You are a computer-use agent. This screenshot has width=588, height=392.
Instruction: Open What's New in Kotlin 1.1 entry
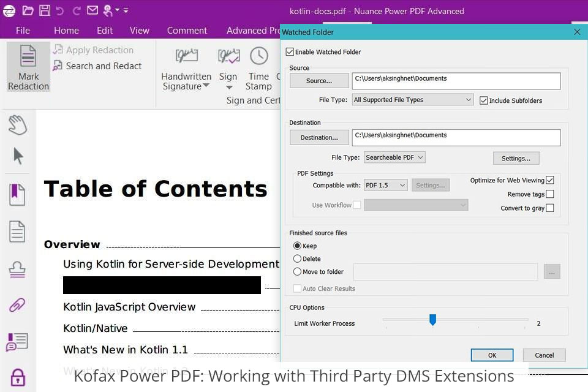(x=125, y=350)
